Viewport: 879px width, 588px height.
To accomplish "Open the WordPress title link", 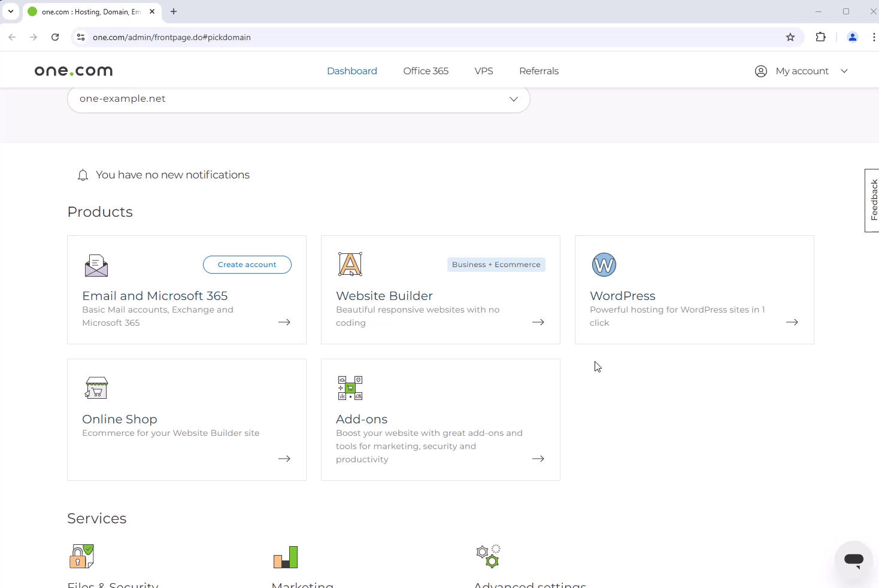I will [623, 296].
